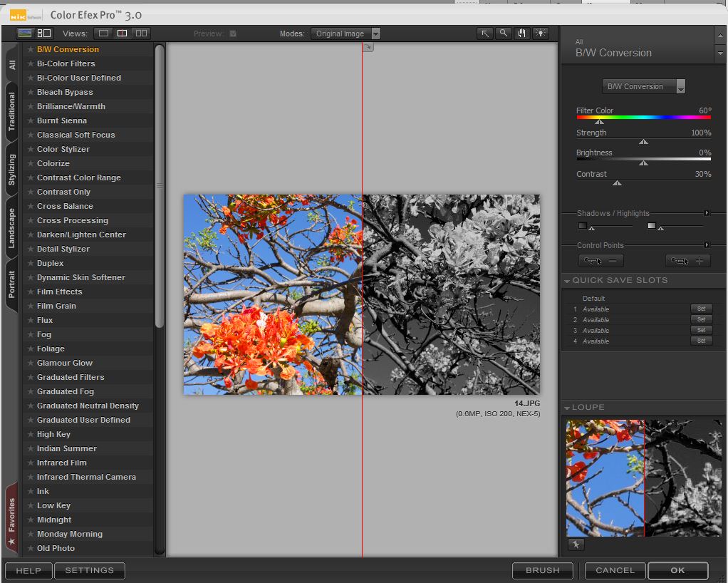The image size is (728, 583).
Task: Switch to the Landscape filter tab
Action: click(12, 228)
